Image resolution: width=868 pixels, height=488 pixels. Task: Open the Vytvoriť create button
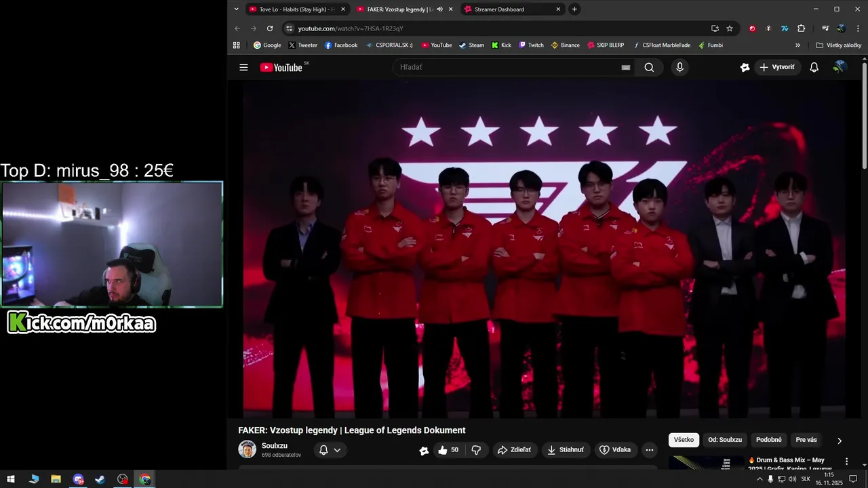click(x=777, y=67)
